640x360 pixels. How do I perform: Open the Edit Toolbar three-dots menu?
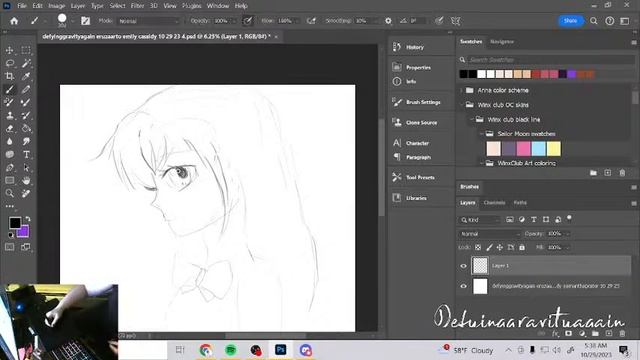click(x=9, y=206)
